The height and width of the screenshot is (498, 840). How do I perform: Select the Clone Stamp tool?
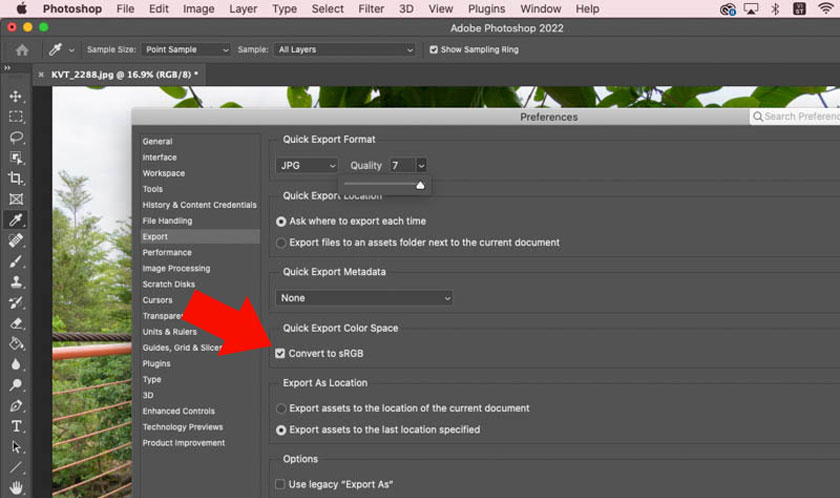tap(16, 282)
